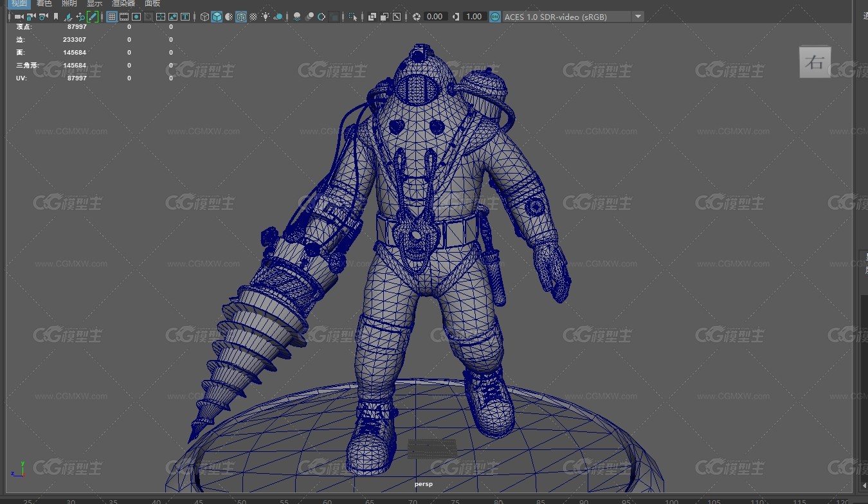The image size is (868, 504).
Task: Click the 边 edge count 233307
Action: click(x=75, y=40)
